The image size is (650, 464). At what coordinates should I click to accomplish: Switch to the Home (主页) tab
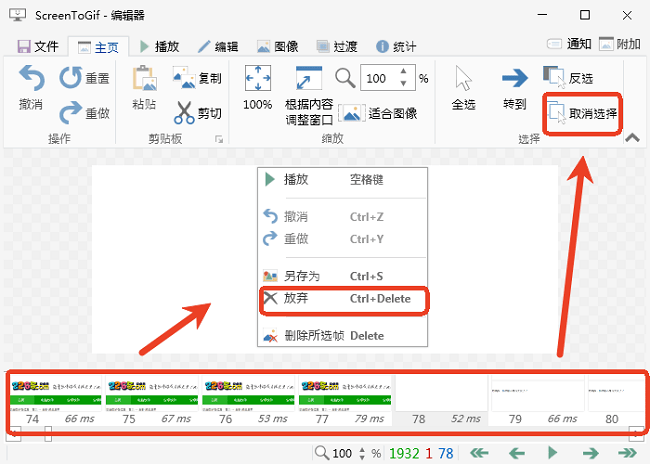click(x=99, y=47)
